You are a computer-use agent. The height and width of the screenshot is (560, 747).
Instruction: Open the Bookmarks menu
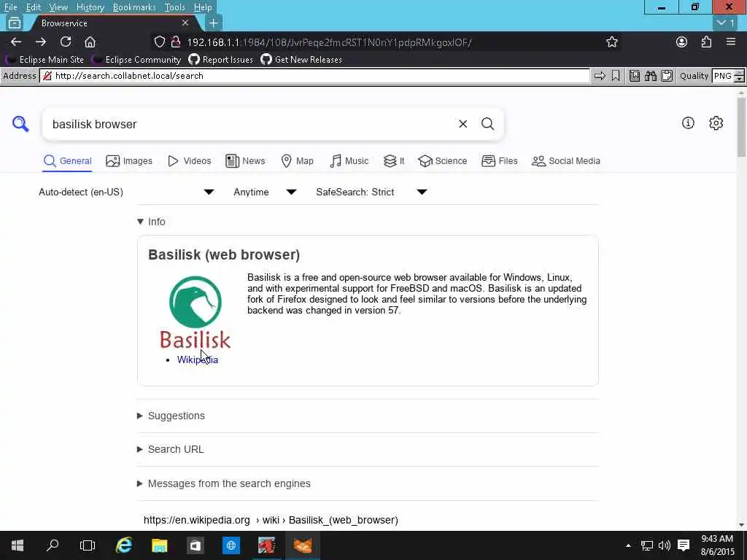(x=134, y=7)
